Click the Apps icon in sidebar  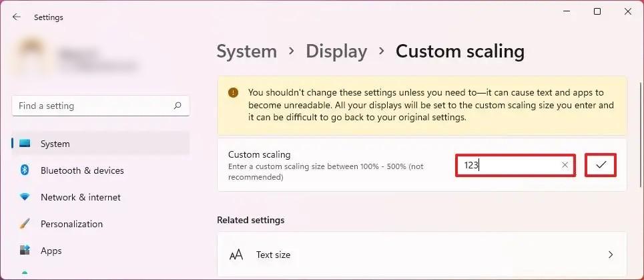pos(25,251)
